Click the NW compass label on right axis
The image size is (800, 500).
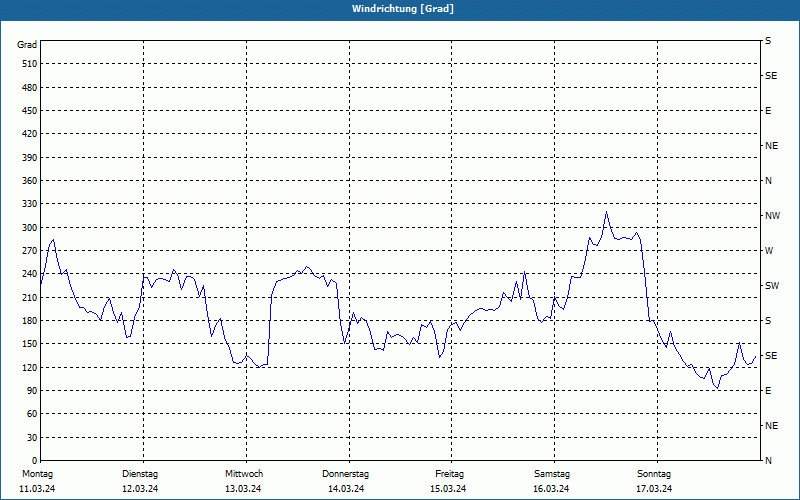772,216
